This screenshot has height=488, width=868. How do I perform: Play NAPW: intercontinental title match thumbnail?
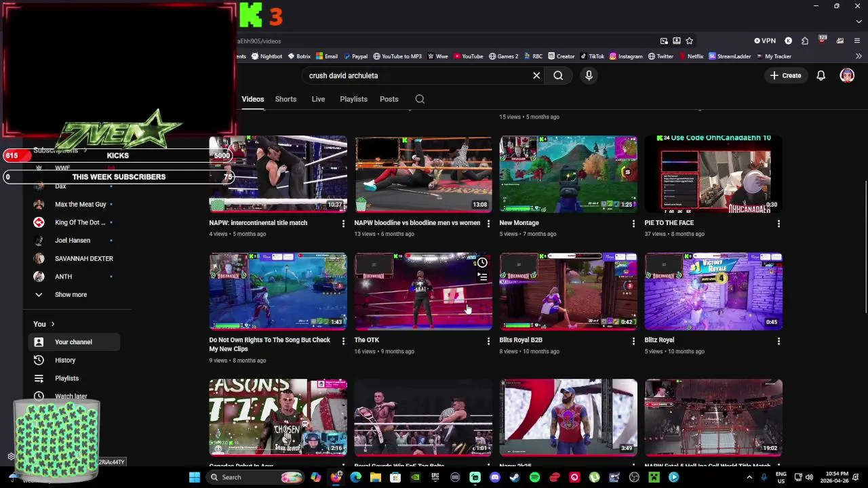point(278,174)
